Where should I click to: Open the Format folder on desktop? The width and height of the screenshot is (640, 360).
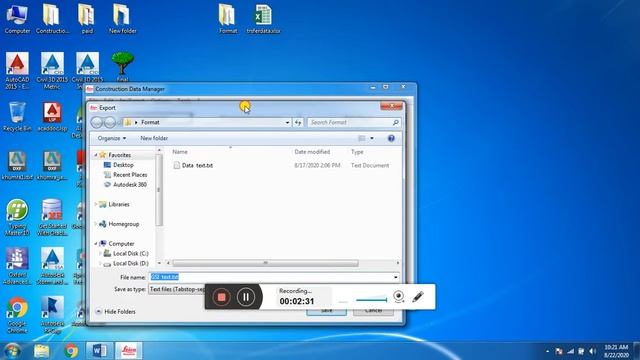coord(228,19)
